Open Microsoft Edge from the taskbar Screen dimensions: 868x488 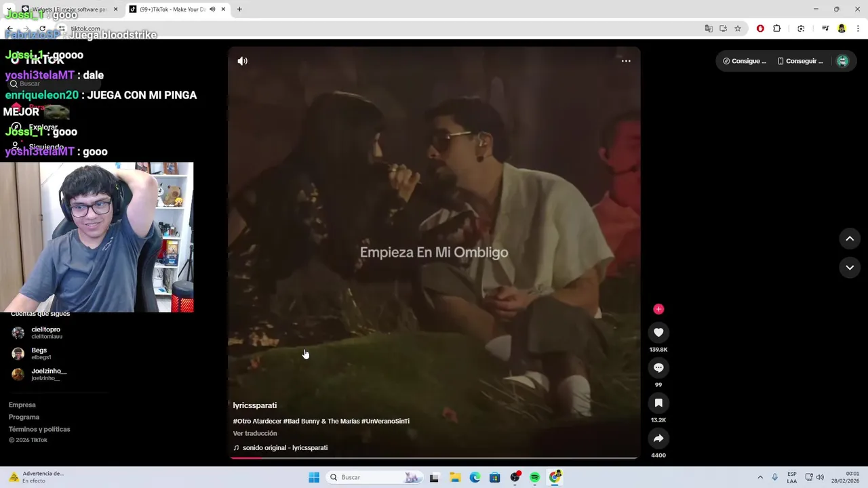pyautogui.click(x=475, y=477)
